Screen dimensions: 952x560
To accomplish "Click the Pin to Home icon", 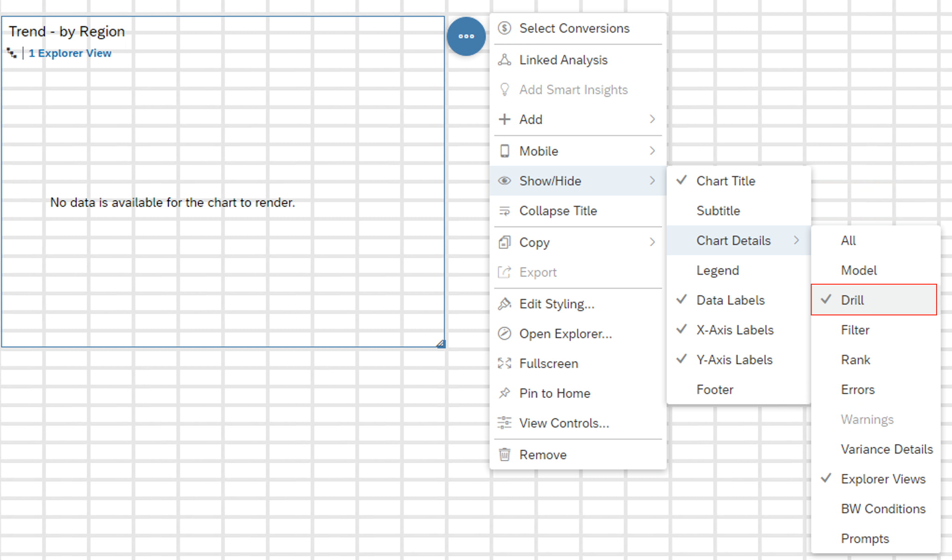I will pos(505,393).
